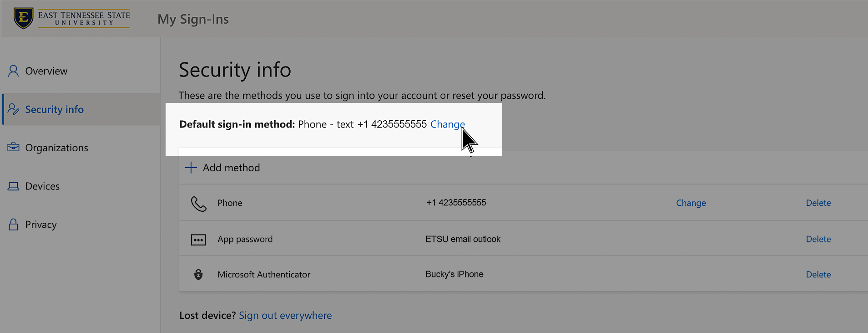Viewport: 868px width, 333px height.
Task: Change the default sign-in method
Action: click(447, 124)
